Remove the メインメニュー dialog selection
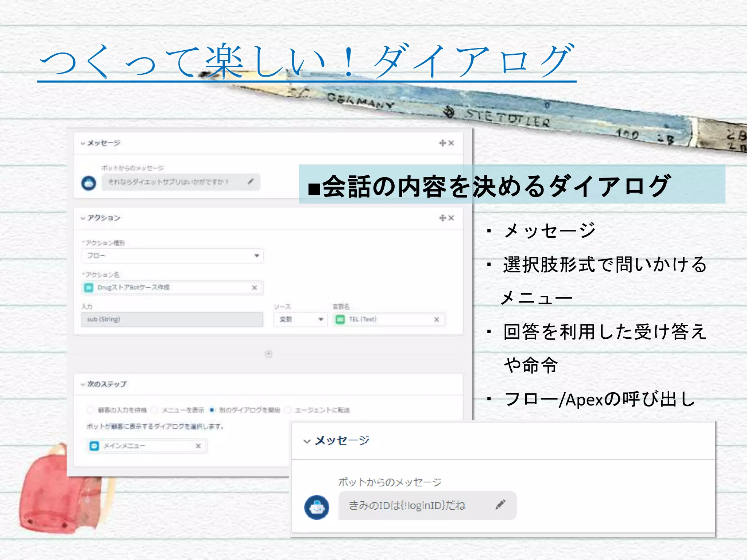Image resolution: width=747 pixels, height=560 pixels. (x=198, y=446)
